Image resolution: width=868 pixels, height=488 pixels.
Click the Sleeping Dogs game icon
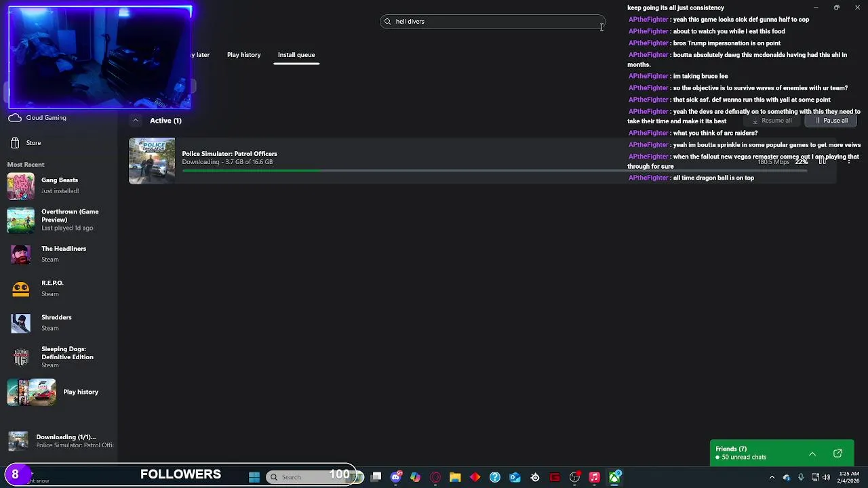point(20,357)
